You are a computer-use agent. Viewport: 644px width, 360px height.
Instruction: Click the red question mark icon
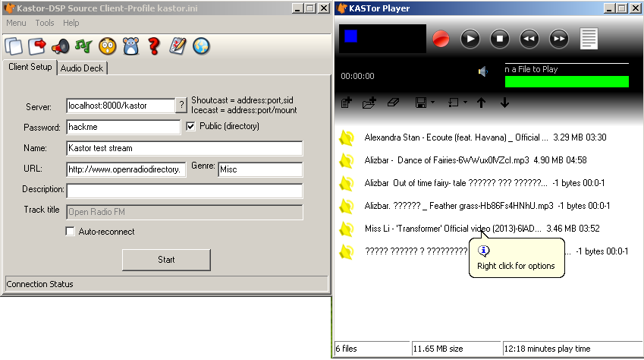[154, 46]
